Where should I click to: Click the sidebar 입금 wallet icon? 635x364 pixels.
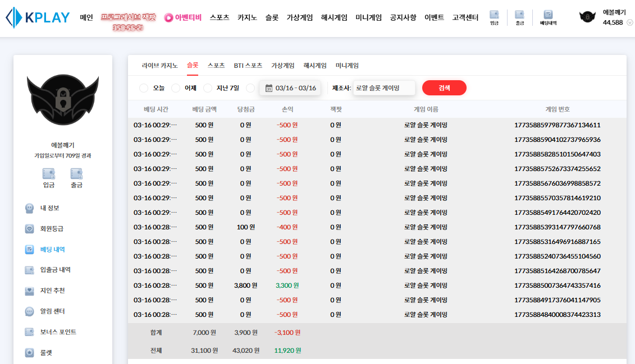click(49, 177)
